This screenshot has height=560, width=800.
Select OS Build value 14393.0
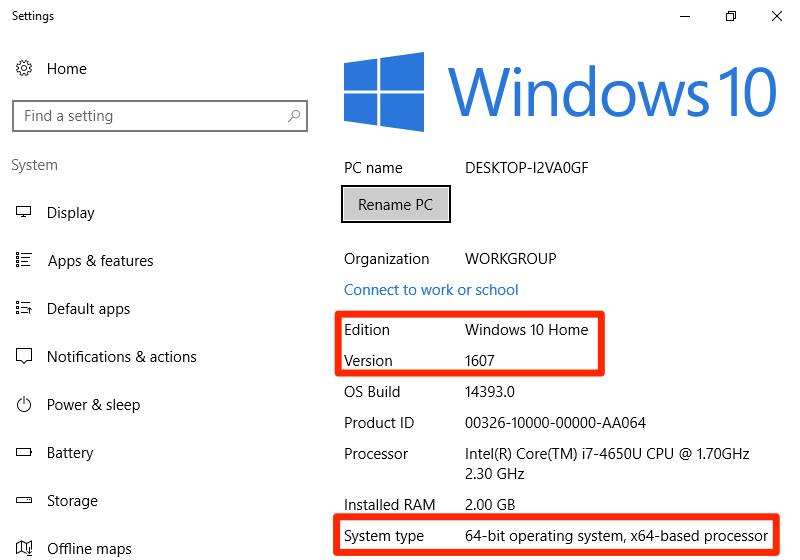tap(490, 392)
